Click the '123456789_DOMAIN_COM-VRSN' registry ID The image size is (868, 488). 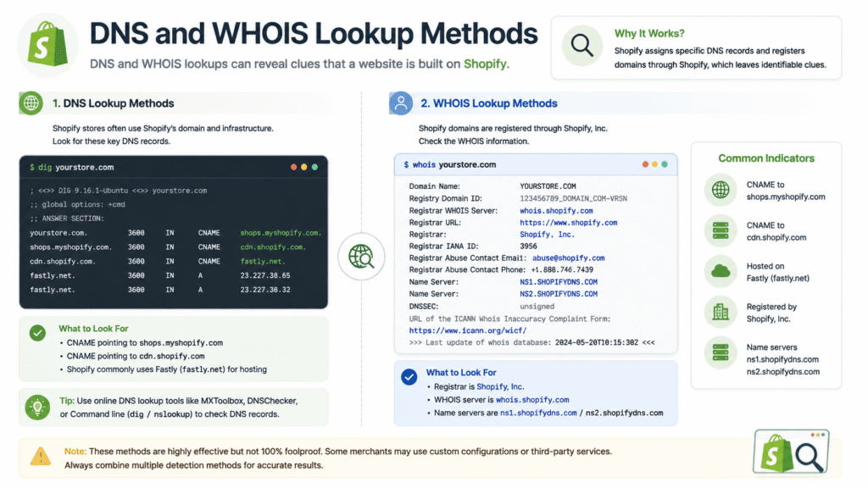[573, 198]
